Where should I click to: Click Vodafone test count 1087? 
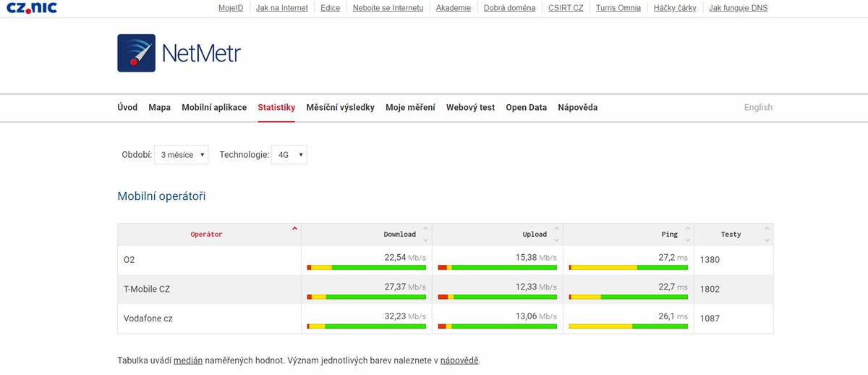[x=710, y=319]
